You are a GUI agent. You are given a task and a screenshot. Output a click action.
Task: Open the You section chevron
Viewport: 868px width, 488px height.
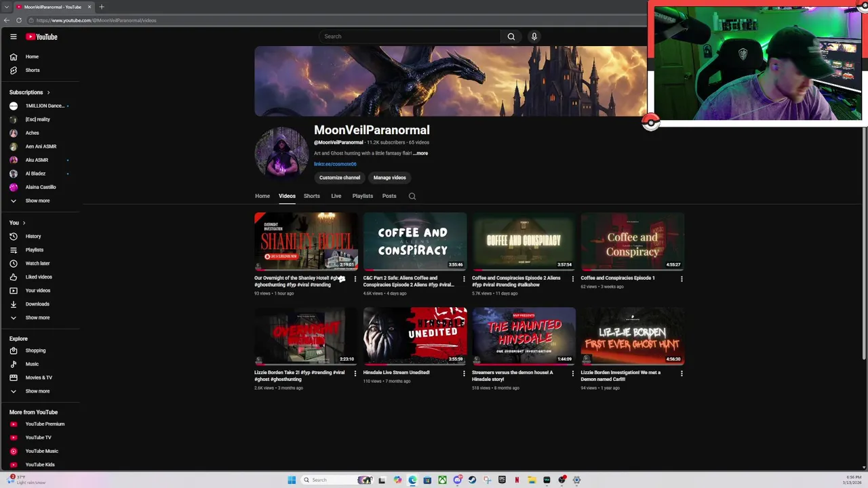[24, 223]
